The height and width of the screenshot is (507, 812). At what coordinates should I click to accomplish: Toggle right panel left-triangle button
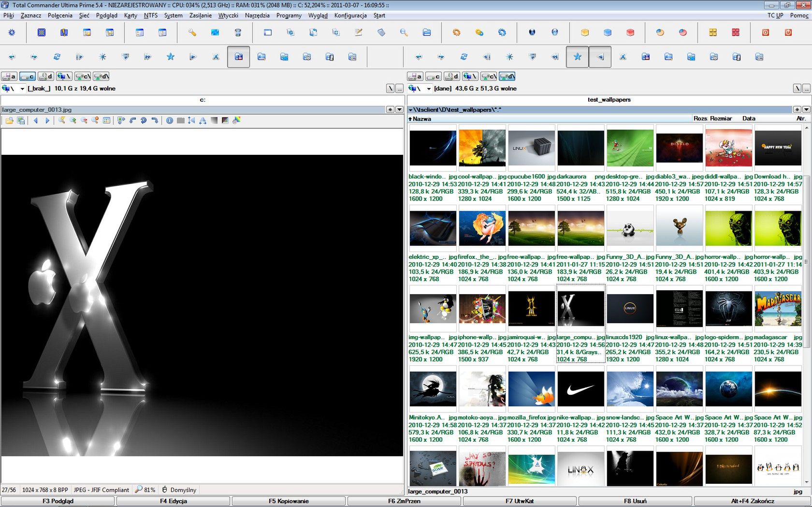[x=600, y=57]
